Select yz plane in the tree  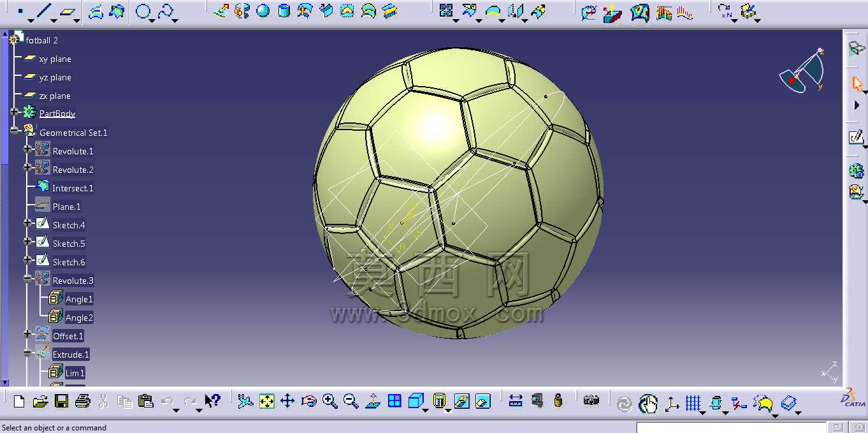(x=55, y=77)
